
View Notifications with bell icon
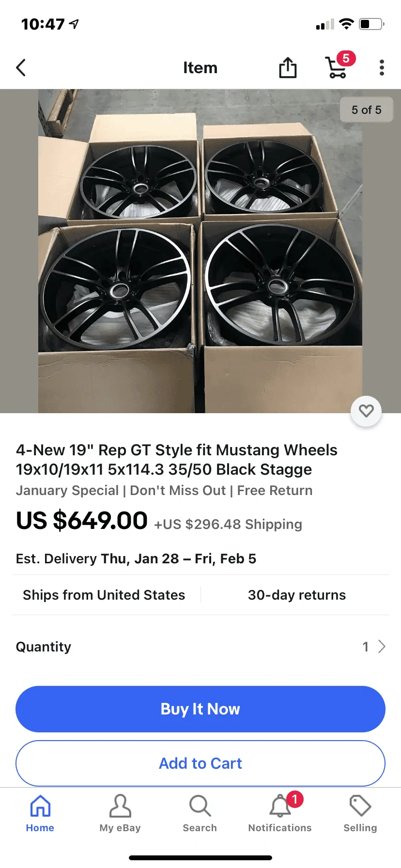(x=280, y=814)
